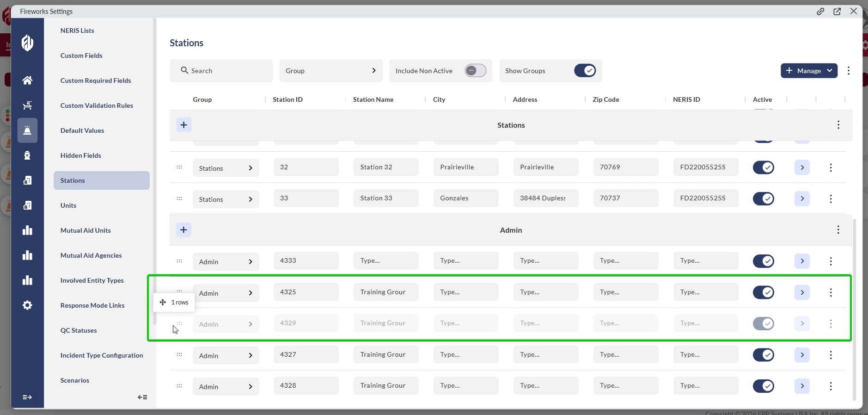Screen dimensions: 868x415
Task: Sort by the Station ID column header
Action: coord(287,99)
